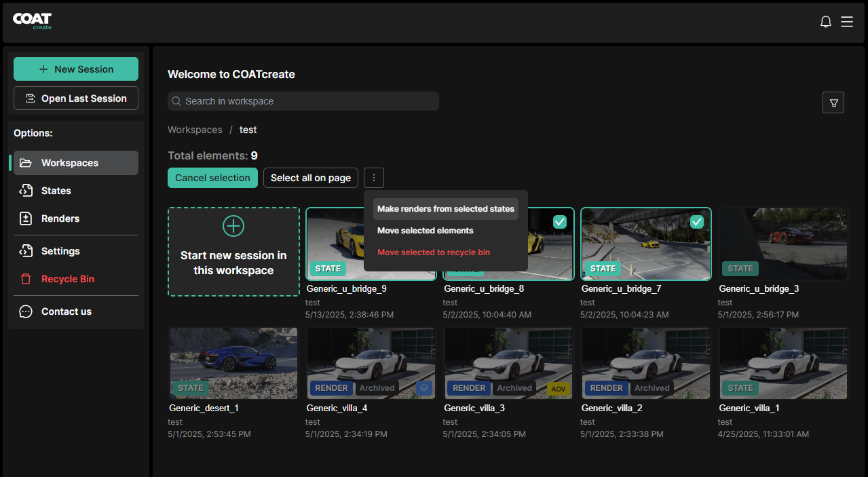Screen dimensions: 868x477
Task: Open the hamburger menu icon
Action: pos(847,22)
